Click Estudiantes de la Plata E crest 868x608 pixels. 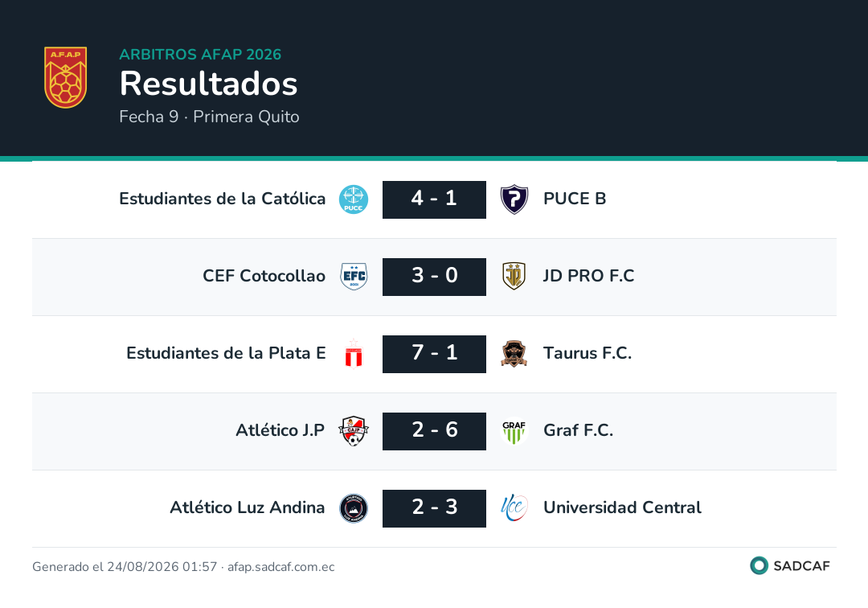pyautogui.click(x=354, y=354)
